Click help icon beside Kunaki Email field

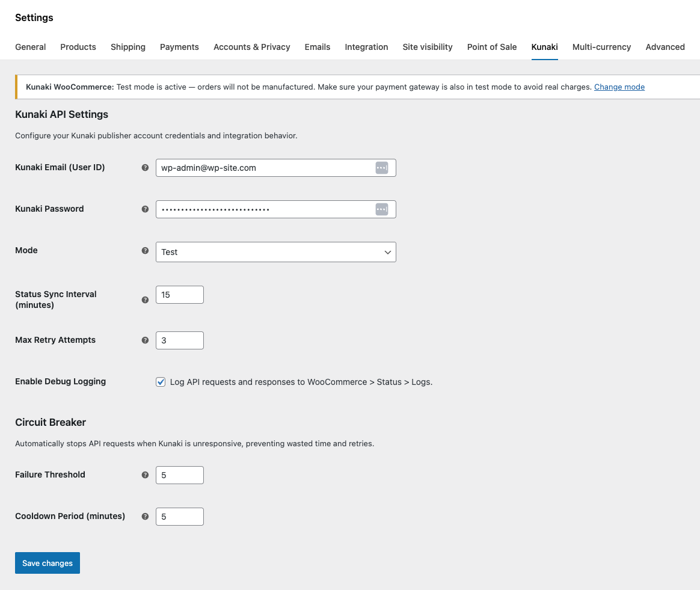tap(145, 168)
